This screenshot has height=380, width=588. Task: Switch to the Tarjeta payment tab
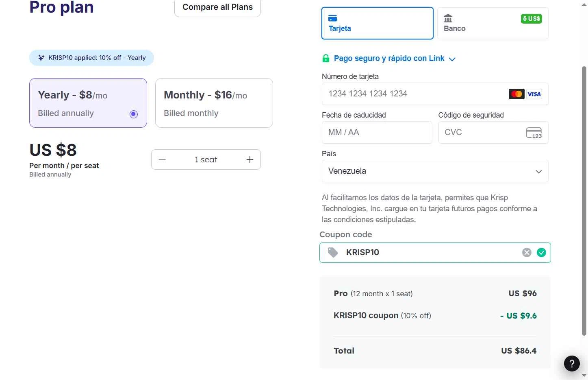(x=378, y=23)
